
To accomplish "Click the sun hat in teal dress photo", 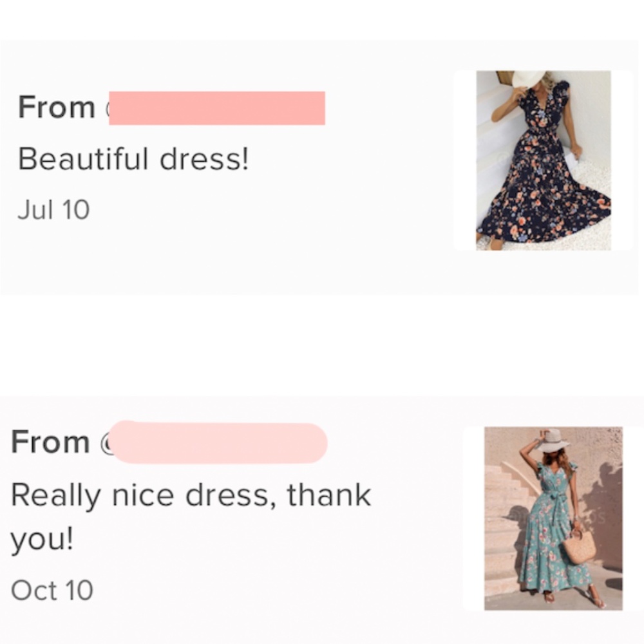I will pos(554,440).
